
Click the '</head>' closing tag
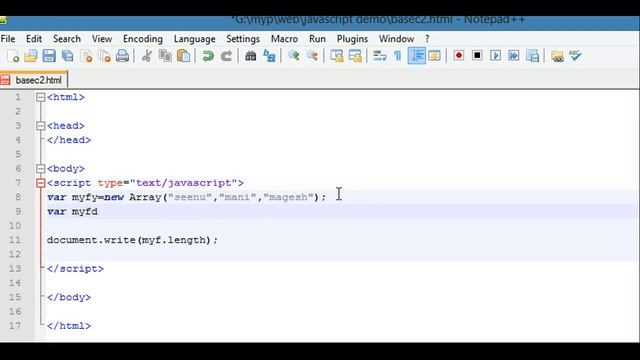(69, 140)
